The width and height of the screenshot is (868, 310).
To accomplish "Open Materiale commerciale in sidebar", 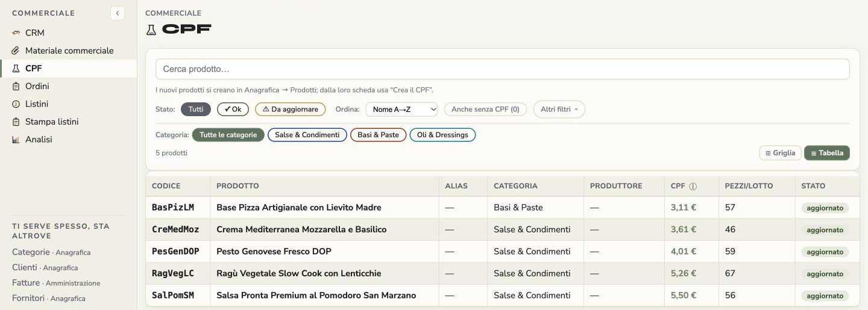I will point(69,51).
